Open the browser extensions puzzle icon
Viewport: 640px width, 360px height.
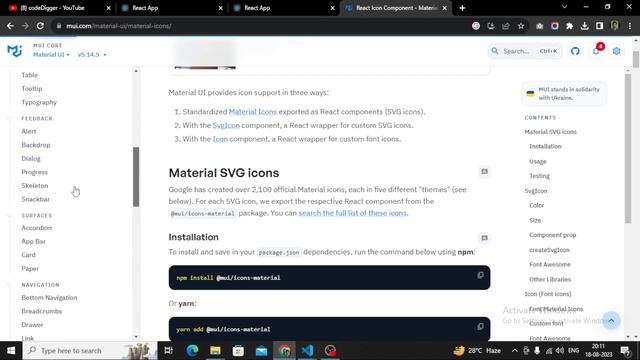pyautogui.click(x=569, y=26)
